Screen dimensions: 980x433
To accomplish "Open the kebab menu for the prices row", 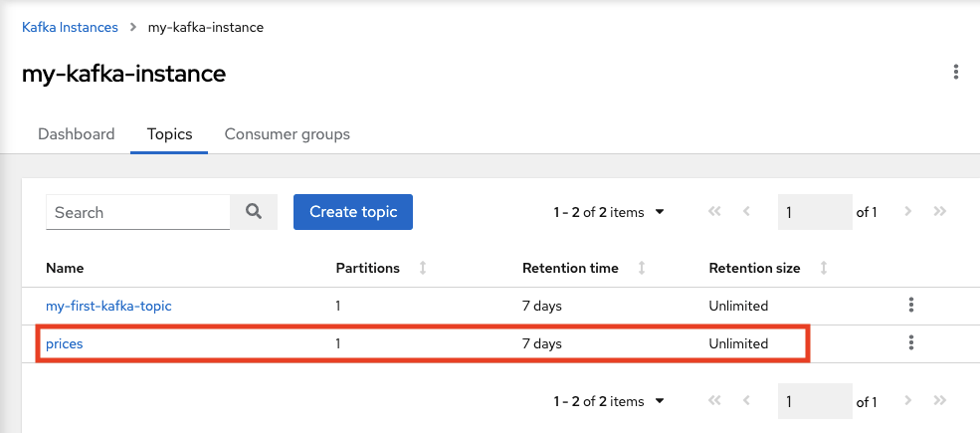I will coord(911,342).
